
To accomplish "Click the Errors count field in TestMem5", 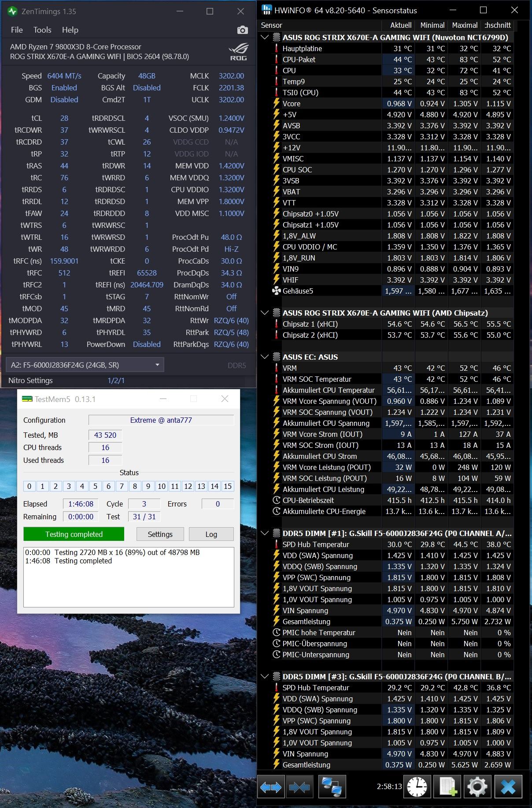I will (218, 504).
